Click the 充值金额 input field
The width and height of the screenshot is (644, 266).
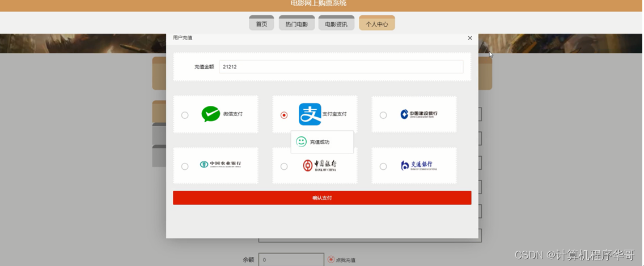(x=341, y=67)
